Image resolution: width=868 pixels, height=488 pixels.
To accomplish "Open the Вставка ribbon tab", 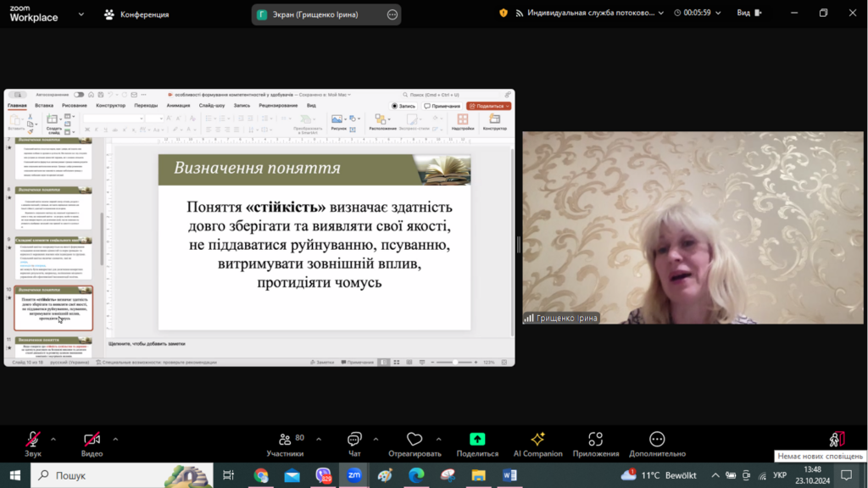I will pos(44,105).
